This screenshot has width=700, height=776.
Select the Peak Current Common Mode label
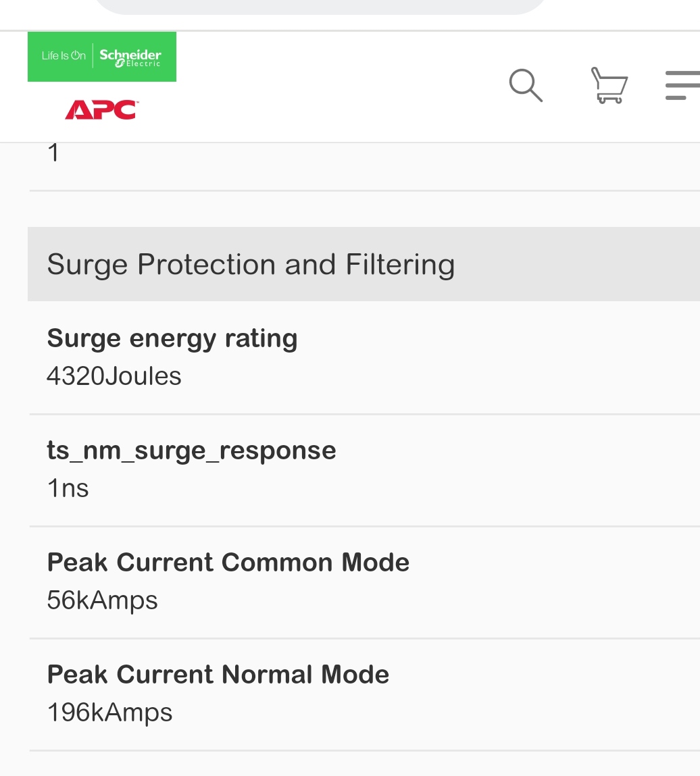coord(228,562)
